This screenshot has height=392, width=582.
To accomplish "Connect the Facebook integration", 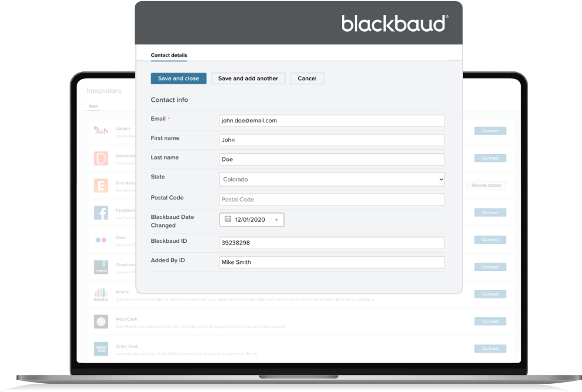I will click(x=490, y=212).
